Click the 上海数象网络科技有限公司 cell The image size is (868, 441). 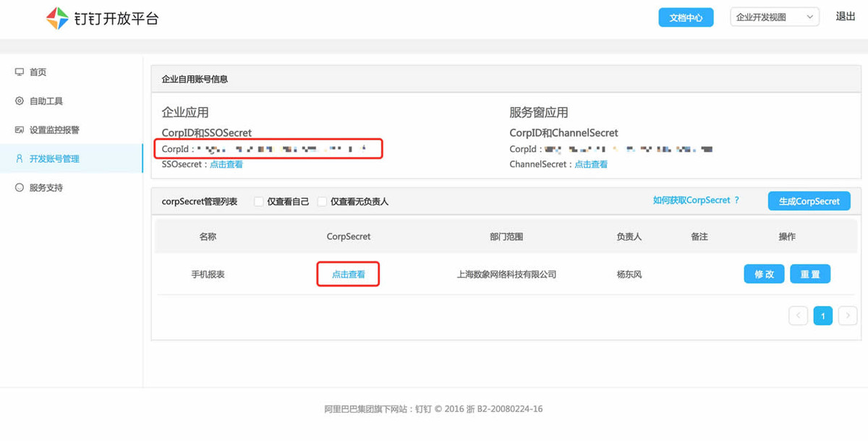(x=506, y=275)
